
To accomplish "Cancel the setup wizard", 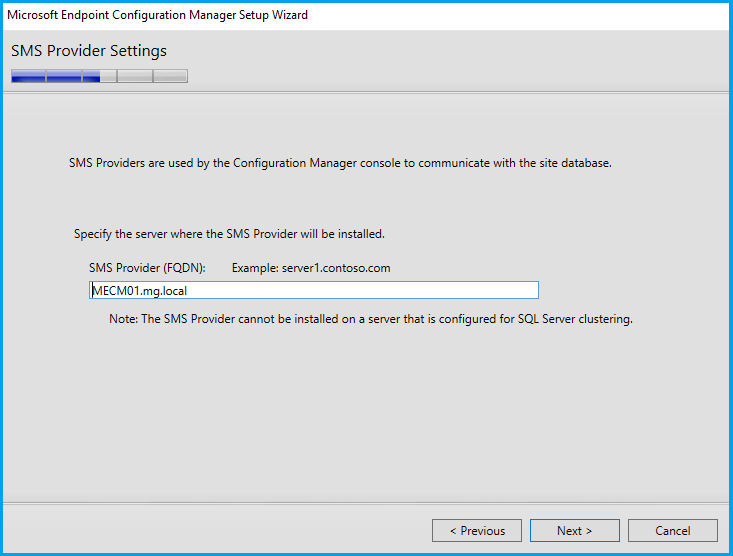I will [672, 531].
